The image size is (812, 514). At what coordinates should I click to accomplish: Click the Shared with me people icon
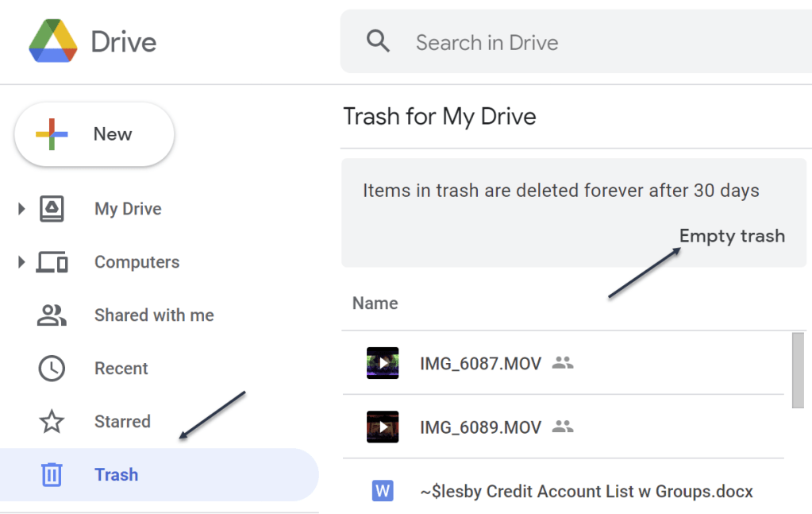click(x=52, y=315)
